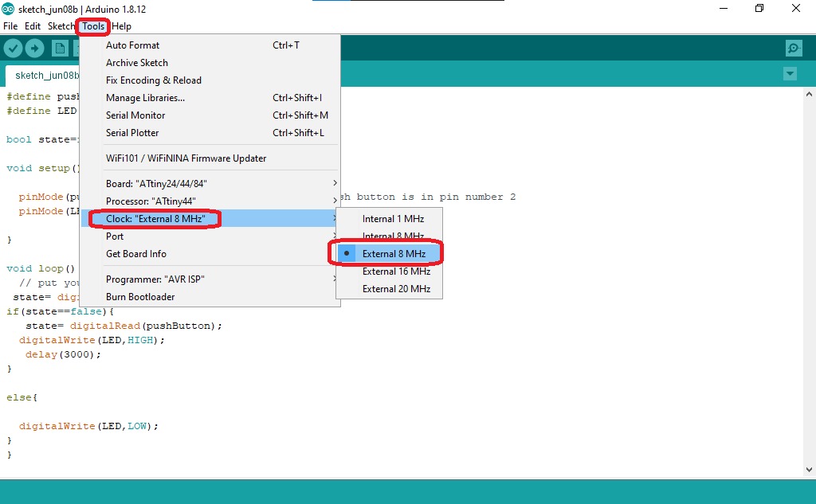Click the Verify checkmark toolbar icon

click(x=13, y=49)
